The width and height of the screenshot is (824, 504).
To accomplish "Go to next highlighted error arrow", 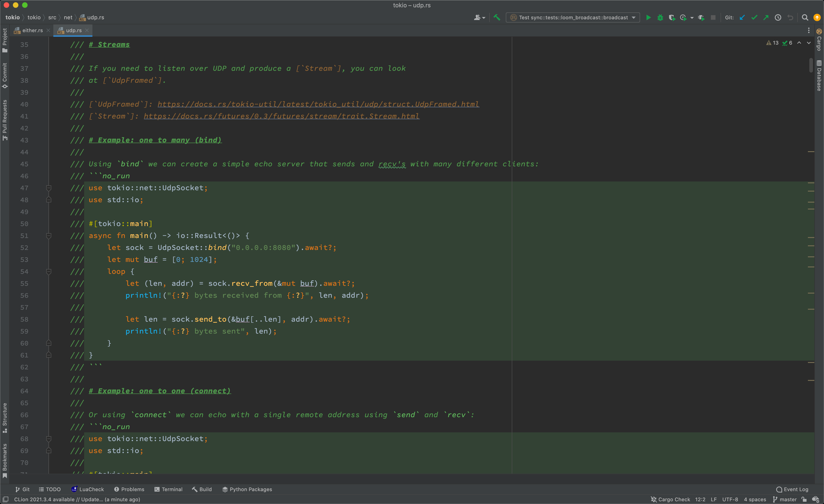I will [809, 43].
